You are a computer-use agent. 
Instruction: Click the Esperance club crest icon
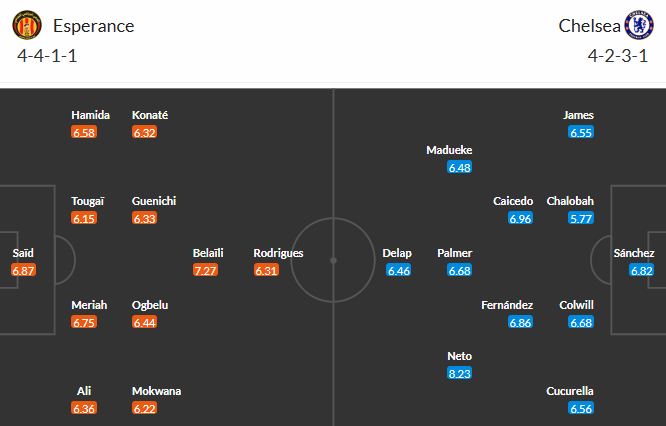[26, 26]
